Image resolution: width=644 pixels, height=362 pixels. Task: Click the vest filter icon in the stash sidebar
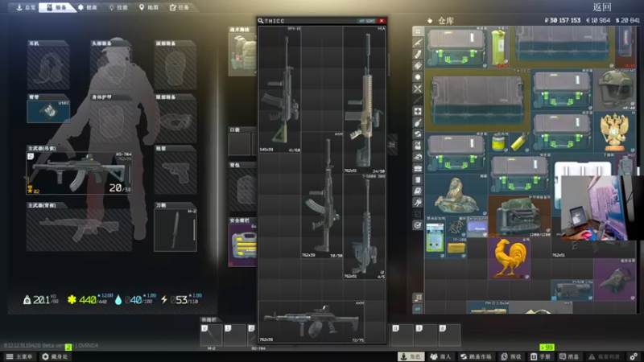pos(418,146)
